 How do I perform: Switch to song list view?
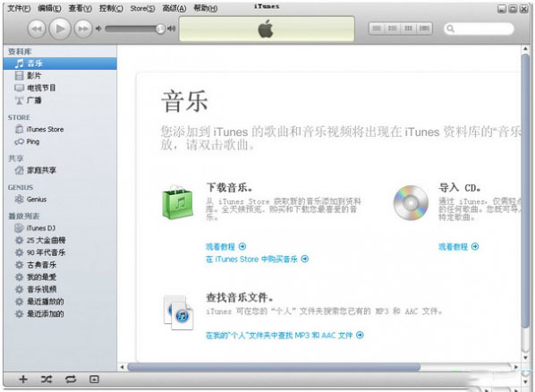377,29
